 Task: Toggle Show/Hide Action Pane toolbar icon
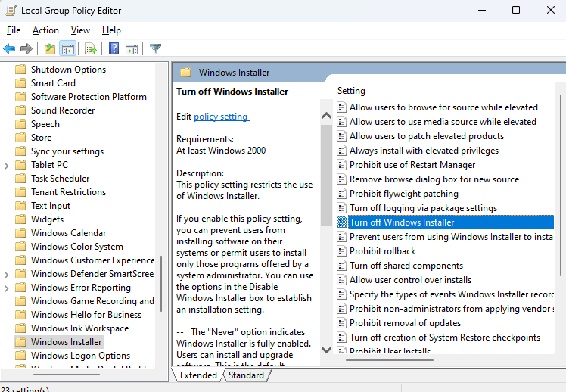pyautogui.click(x=132, y=49)
